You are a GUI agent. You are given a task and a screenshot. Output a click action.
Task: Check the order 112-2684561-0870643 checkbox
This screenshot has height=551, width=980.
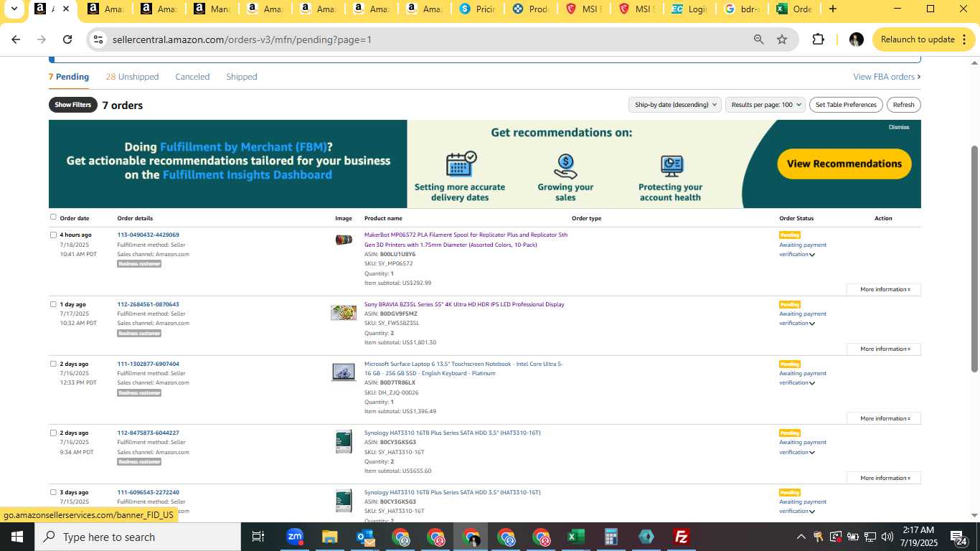53,304
